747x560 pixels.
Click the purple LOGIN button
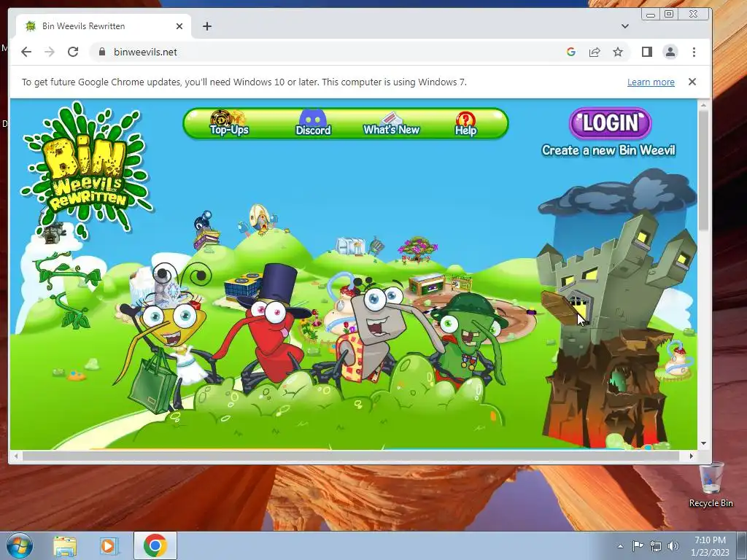(611, 122)
